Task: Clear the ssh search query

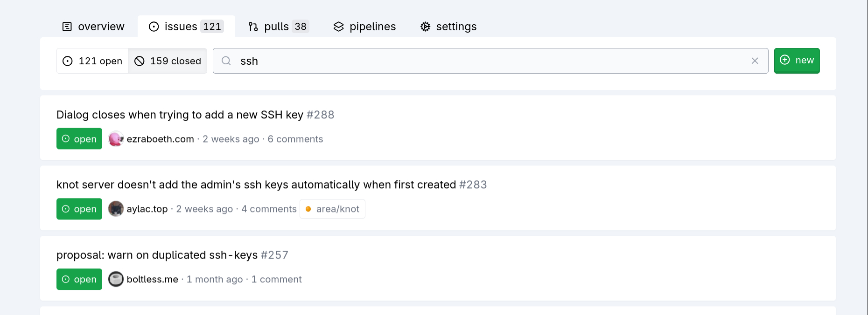Action: click(755, 61)
